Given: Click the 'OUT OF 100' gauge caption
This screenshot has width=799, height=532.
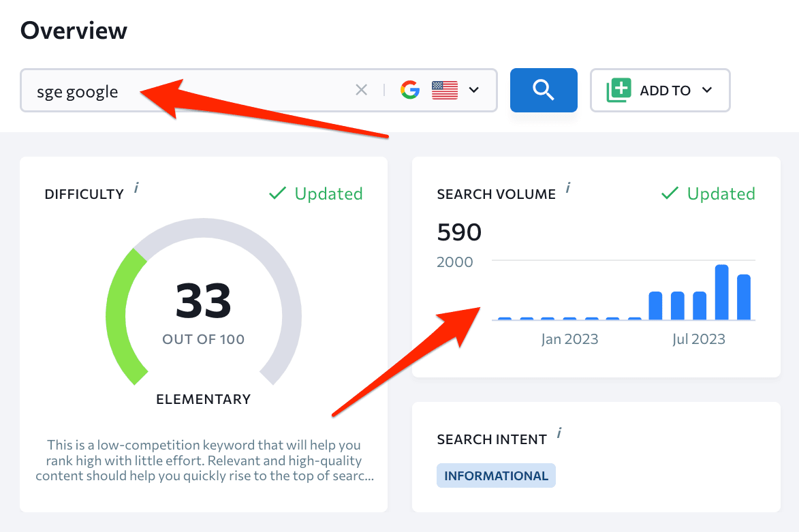Looking at the screenshot, I should 203,339.
